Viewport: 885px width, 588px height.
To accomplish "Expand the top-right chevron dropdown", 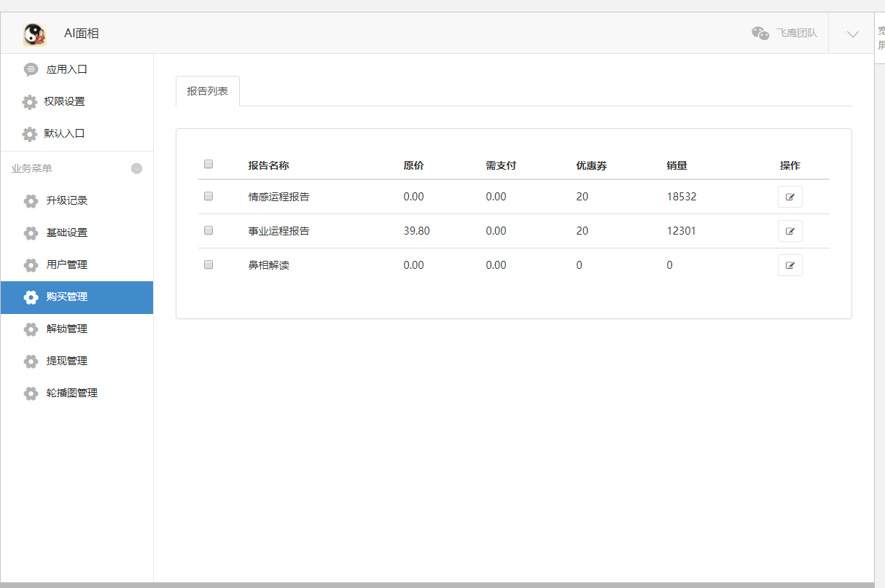I will tap(852, 34).
